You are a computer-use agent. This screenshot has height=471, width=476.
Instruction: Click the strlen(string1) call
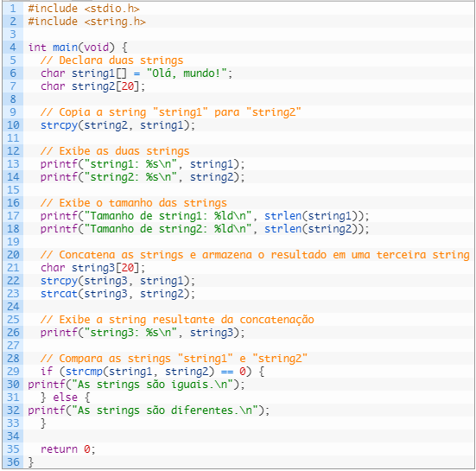314,216
